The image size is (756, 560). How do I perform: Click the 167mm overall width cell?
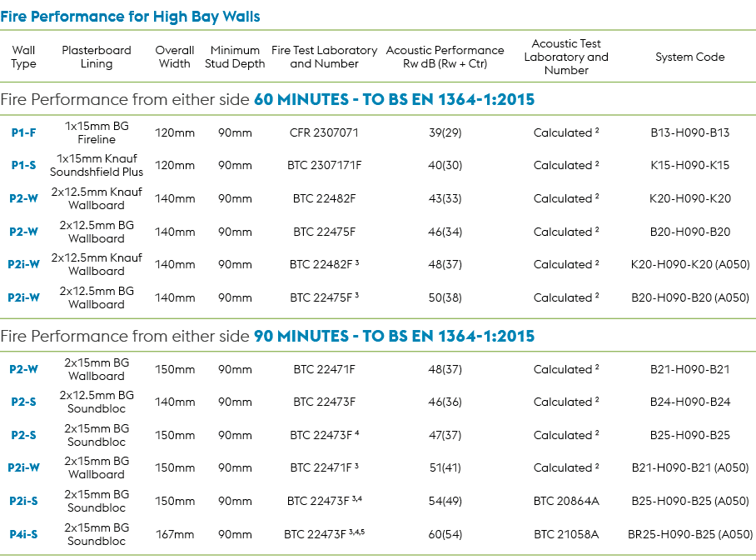click(x=175, y=534)
